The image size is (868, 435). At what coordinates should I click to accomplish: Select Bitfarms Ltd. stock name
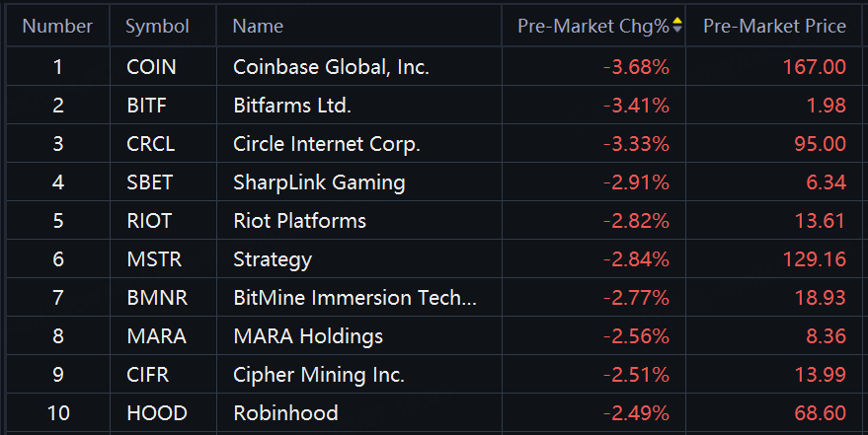click(292, 105)
